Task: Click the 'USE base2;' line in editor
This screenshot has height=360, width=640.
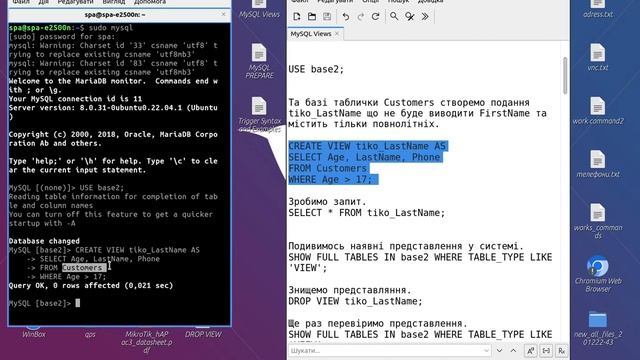Action: tap(316, 69)
